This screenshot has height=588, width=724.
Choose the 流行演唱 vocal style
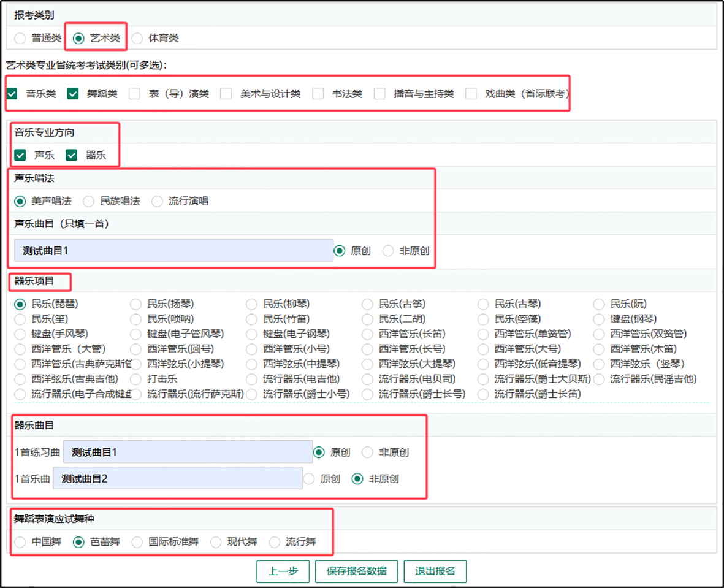[x=158, y=201]
